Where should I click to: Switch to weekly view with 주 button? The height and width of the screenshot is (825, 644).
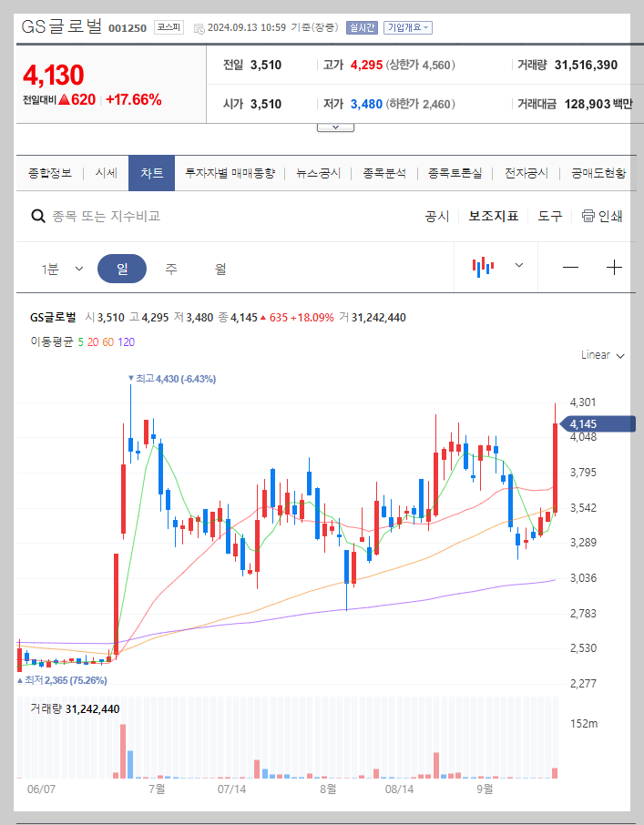[171, 267]
